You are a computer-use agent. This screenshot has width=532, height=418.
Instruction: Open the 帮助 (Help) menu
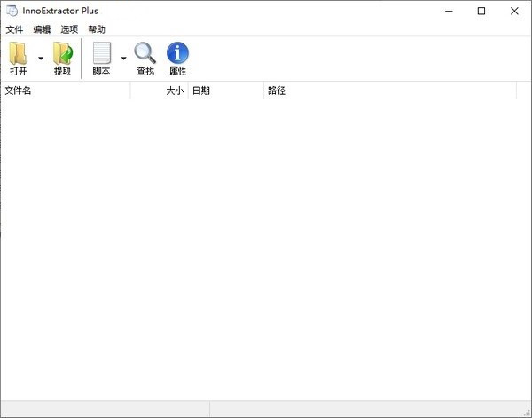pyautogui.click(x=97, y=29)
